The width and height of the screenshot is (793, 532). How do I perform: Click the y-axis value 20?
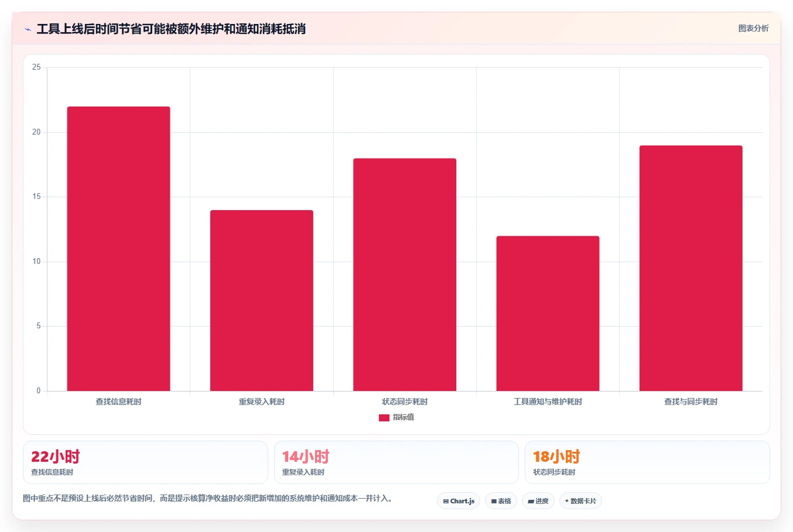point(36,132)
